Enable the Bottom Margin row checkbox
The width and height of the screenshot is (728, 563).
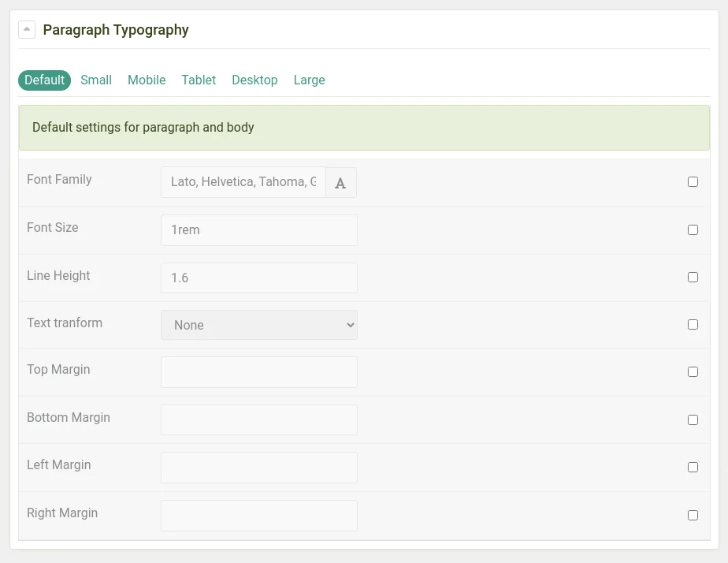pos(693,420)
